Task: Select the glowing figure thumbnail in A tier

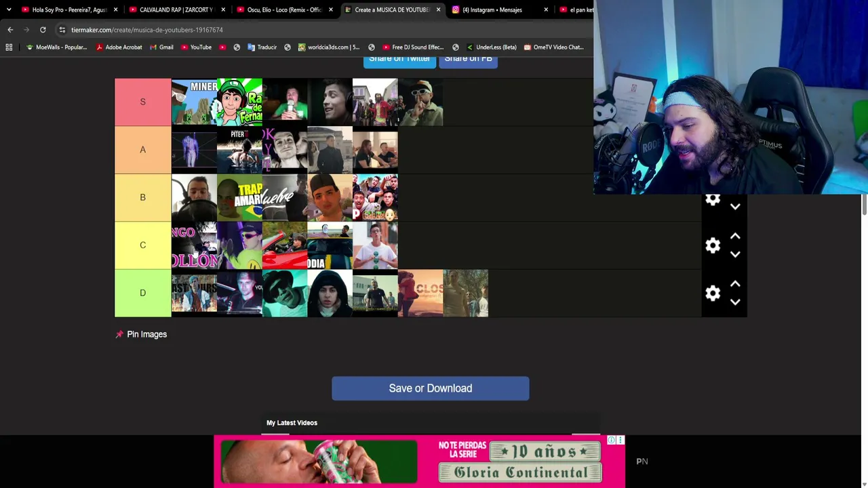Action: pyautogui.click(x=194, y=150)
